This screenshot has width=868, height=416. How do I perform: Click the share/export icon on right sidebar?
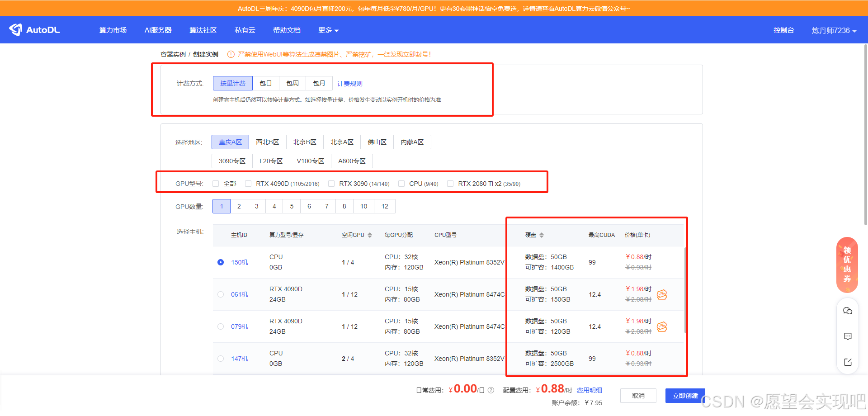tap(848, 362)
